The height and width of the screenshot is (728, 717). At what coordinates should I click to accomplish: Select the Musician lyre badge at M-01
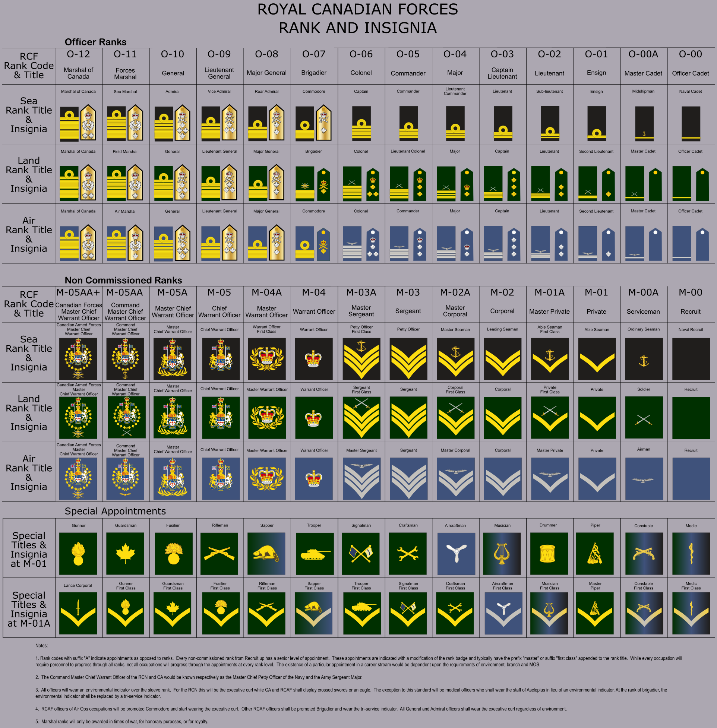pos(502,553)
